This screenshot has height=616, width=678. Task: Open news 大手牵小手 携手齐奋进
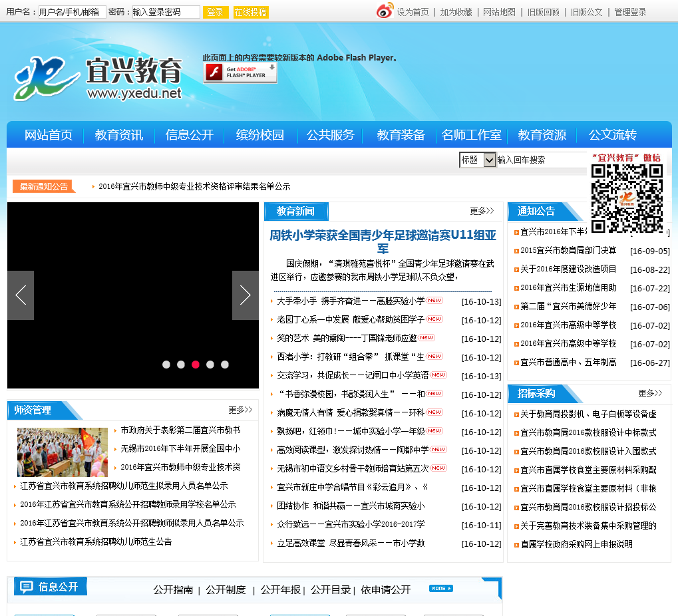[x=351, y=301]
